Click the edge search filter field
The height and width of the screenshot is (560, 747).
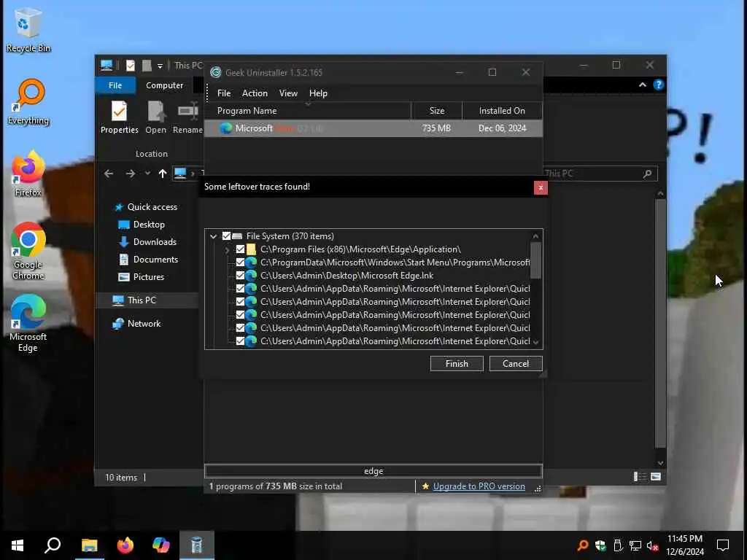point(373,471)
